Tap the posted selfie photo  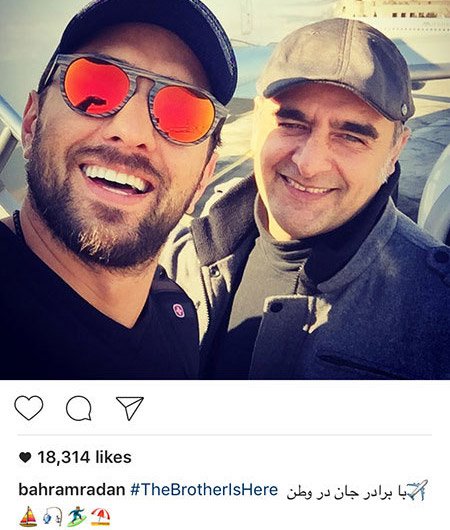pyautogui.click(x=225, y=190)
